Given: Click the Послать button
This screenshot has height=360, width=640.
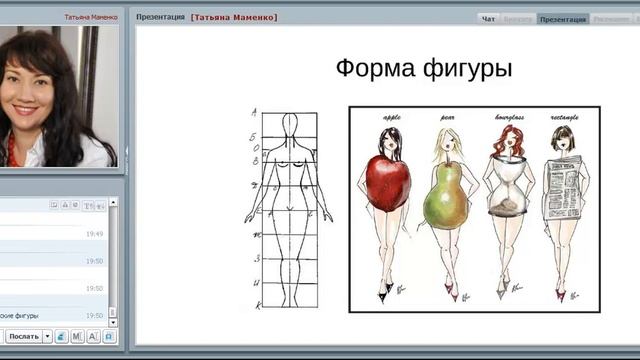Looking at the screenshot, I should (24, 336).
